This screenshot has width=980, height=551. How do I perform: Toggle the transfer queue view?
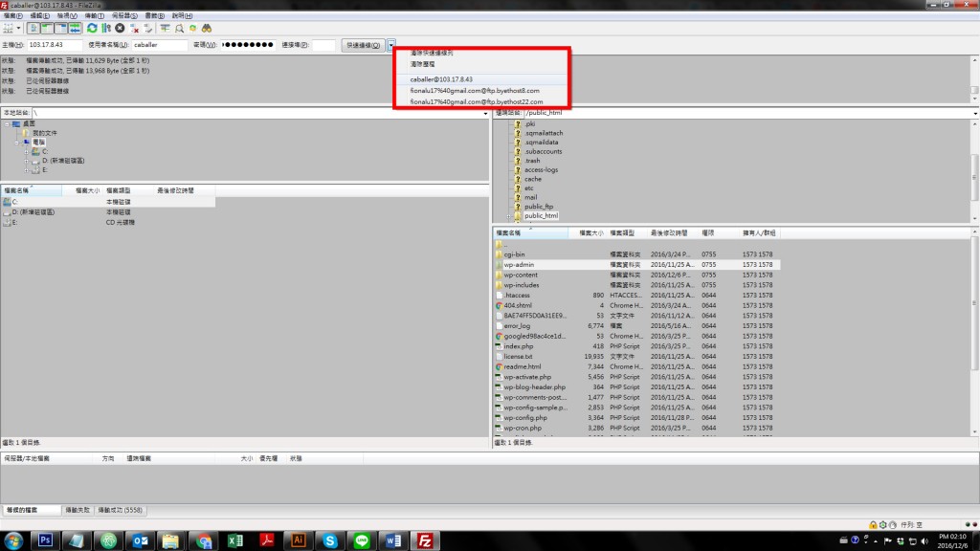point(75,28)
